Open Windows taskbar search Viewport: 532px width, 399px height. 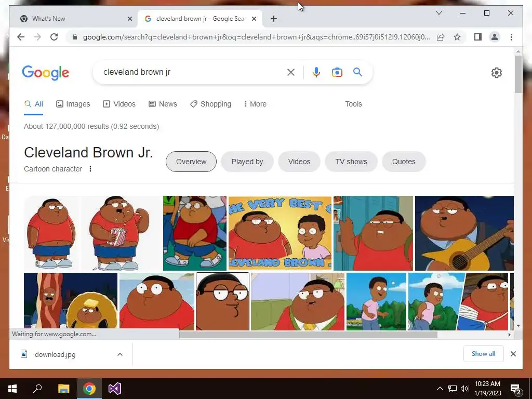[x=37, y=389]
